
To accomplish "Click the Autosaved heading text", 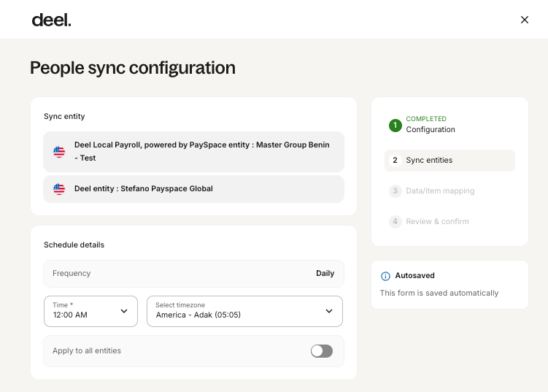I will 415,275.
